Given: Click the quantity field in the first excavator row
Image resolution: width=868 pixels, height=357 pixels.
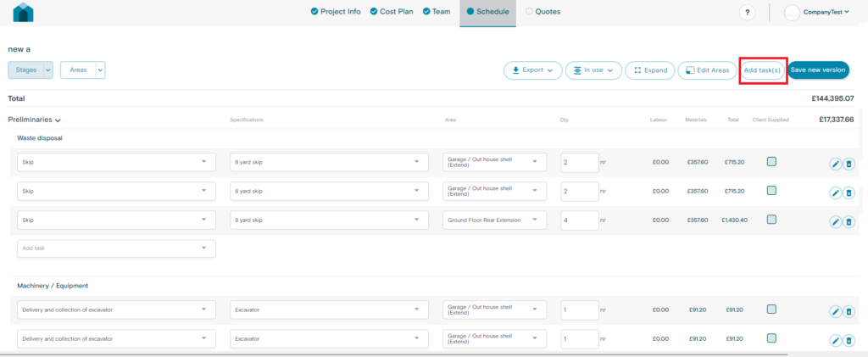Looking at the screenshot, I should point(580,310).
